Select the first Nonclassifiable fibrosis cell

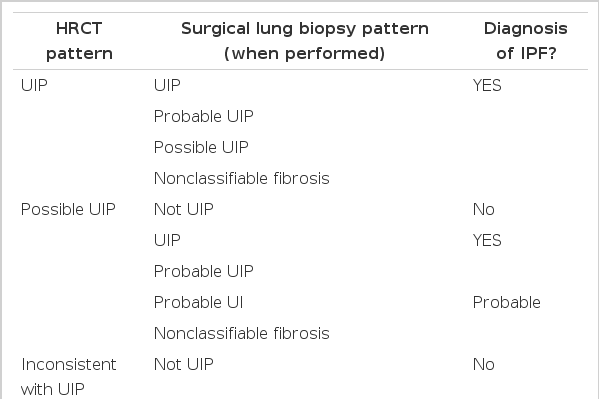241,178
